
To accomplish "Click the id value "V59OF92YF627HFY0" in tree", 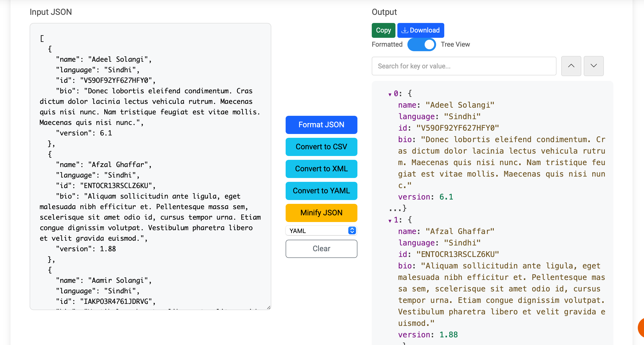I will point(457,128).
